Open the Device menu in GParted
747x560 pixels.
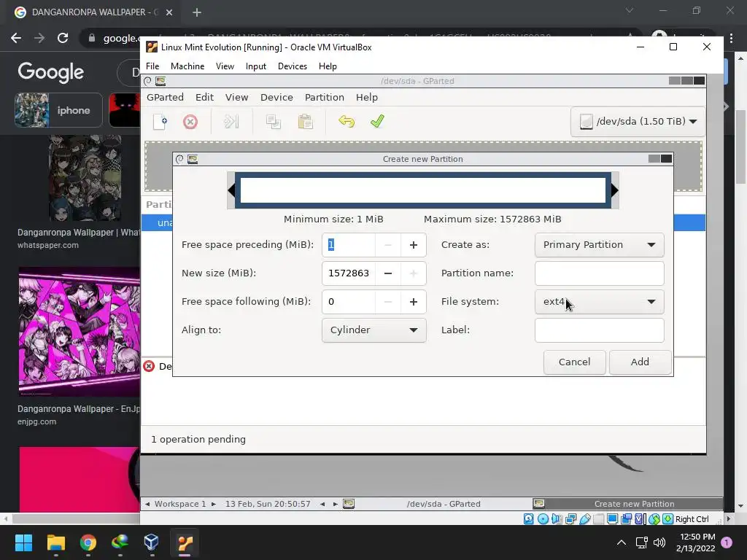point(276,97)
